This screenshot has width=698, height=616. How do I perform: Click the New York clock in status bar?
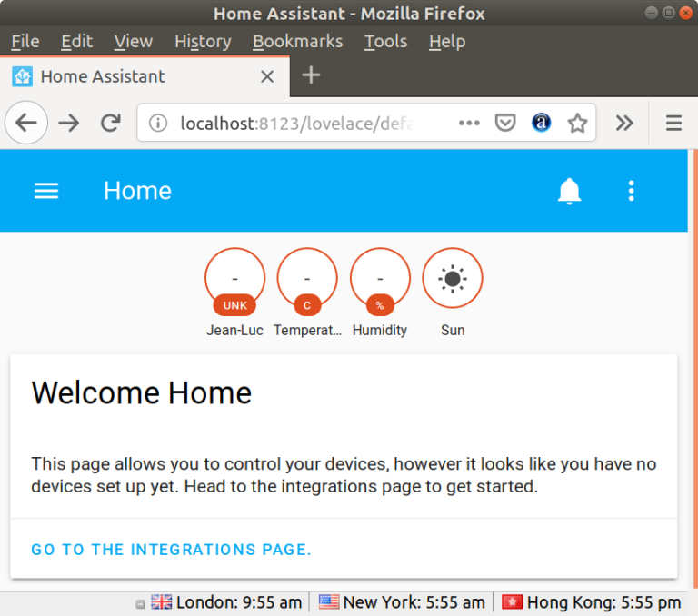click(402, 602)
